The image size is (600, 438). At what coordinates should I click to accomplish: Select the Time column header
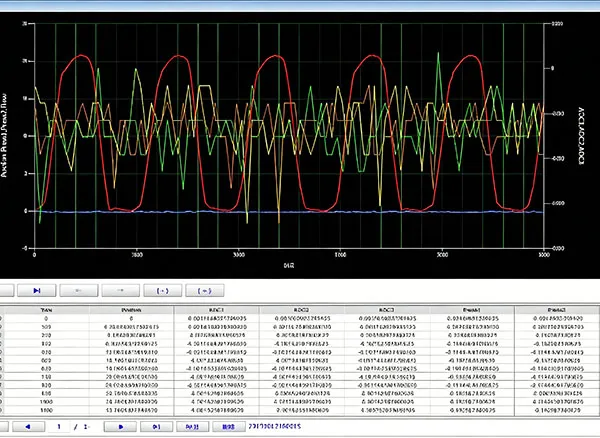pyautogui.click(x=46, y=310)
